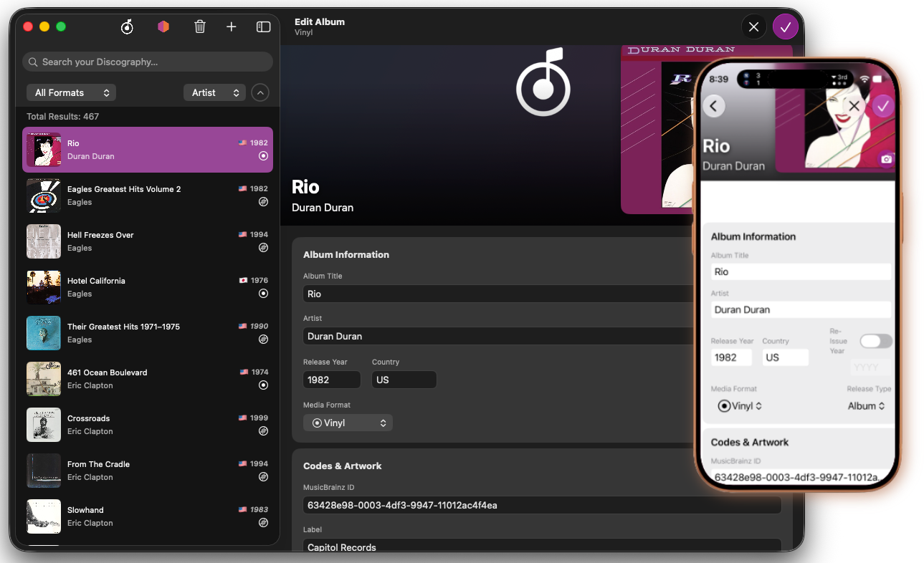Screen dimensions: 924x563
Task: Select Hell Freezes Over in the album list
Action: 148,241
